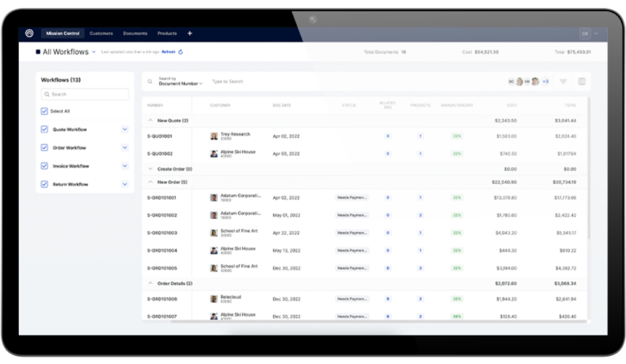Select the $17,773.66 total cell
The image size is (626, 364).
pyautogui.click(x=565, y=198)
